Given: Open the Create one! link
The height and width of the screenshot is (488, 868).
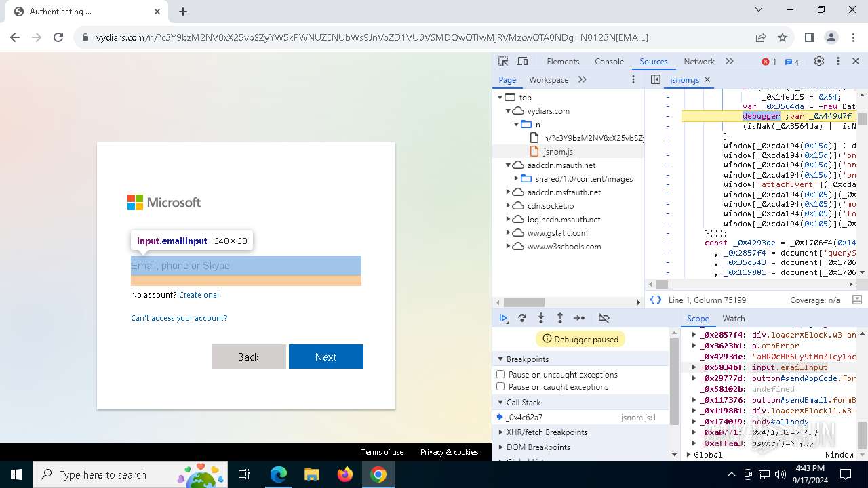Looking at the screenshot, I should [x=199, y=295].
